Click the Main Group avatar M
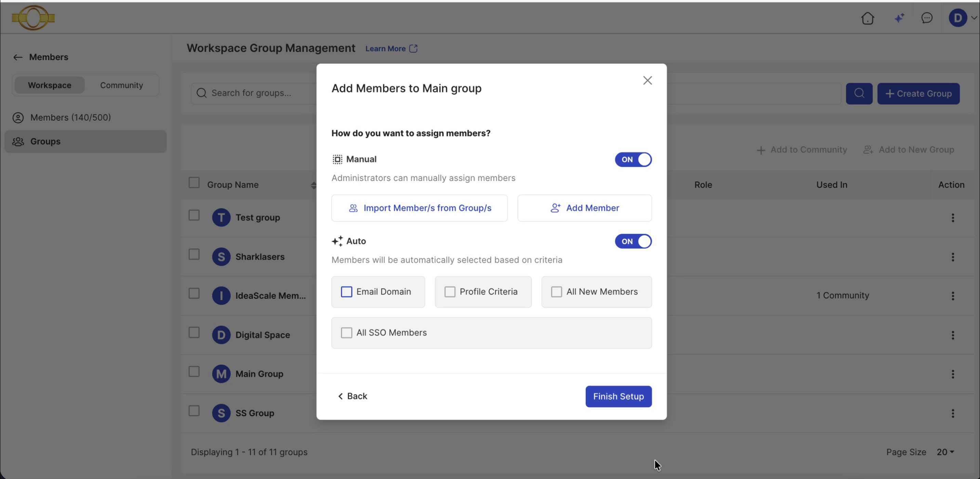This screenshot has height=479, width=980. [221, 374]
